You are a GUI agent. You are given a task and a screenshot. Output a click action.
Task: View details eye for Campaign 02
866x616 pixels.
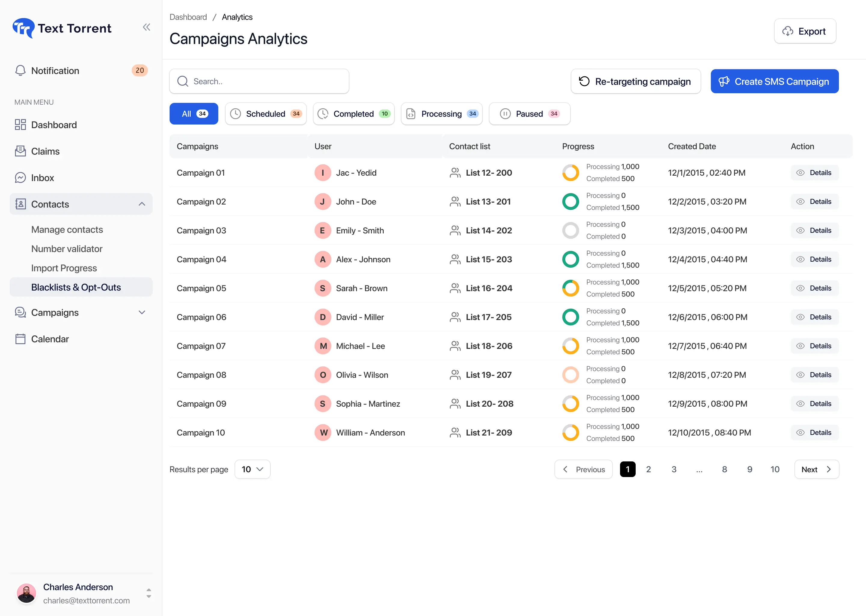pos(800,202)
